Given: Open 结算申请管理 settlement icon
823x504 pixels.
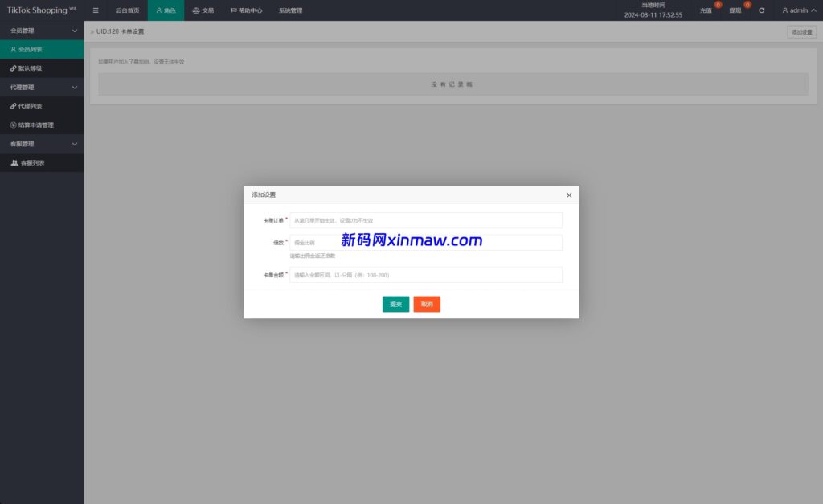Looking at the screenshot, I should [14, 125].
